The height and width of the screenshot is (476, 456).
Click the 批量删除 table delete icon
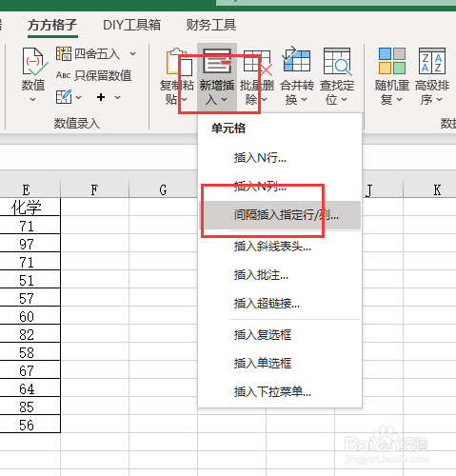point(257,62)
